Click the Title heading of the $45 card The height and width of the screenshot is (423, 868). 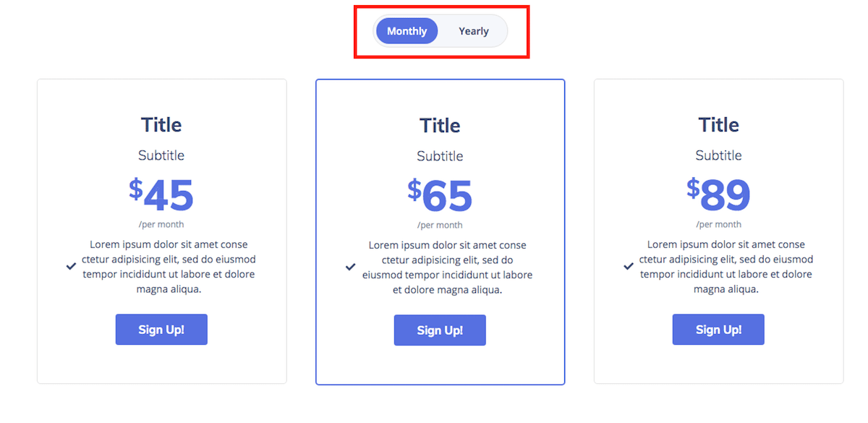tap(161, 125)
